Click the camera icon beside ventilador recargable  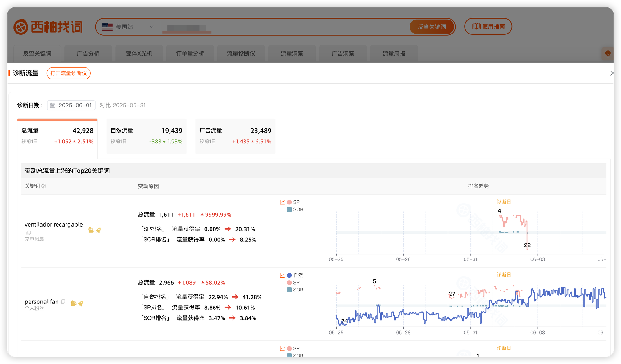(91, 230)
